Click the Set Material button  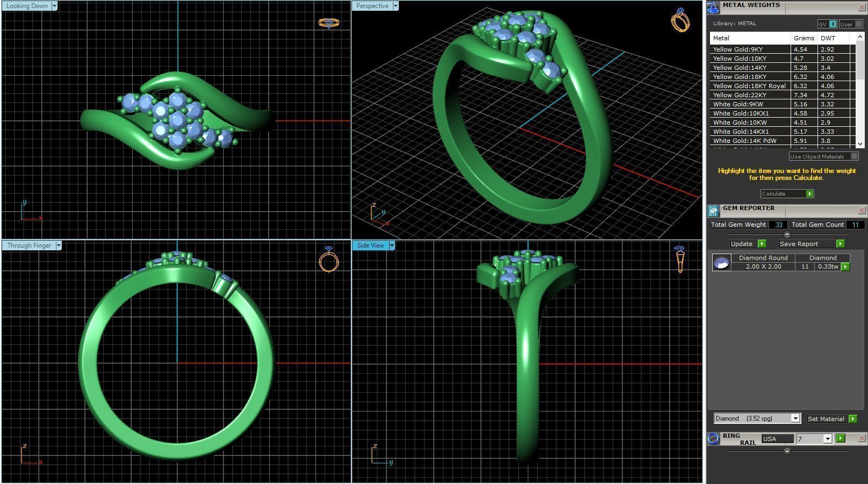point(826,418)
